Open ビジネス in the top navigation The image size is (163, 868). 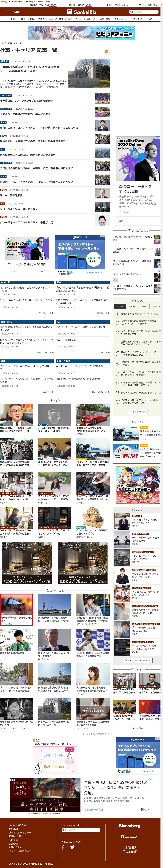pyautogui.click(x=91, y=19)
